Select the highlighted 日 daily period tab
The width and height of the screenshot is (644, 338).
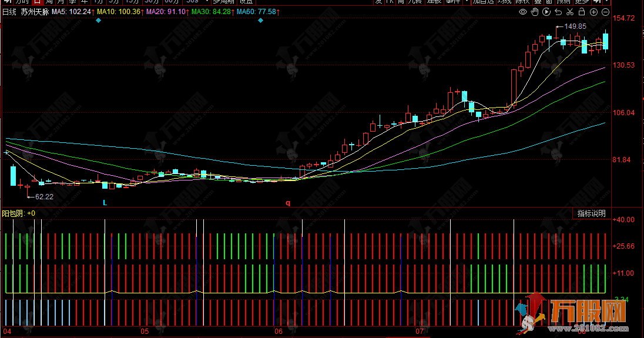tap(37, 2)
